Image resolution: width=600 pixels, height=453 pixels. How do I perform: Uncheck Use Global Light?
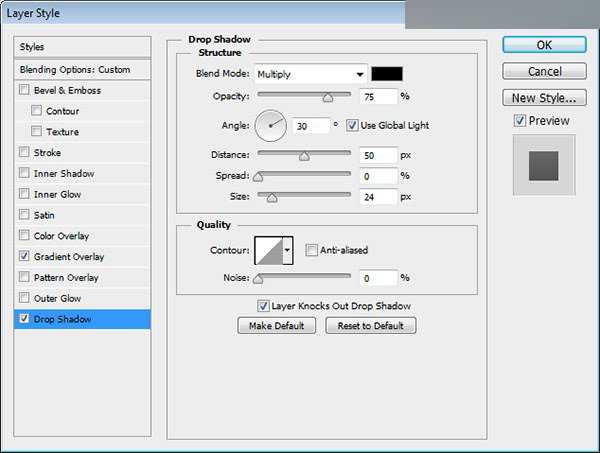(x=351, y=125)
